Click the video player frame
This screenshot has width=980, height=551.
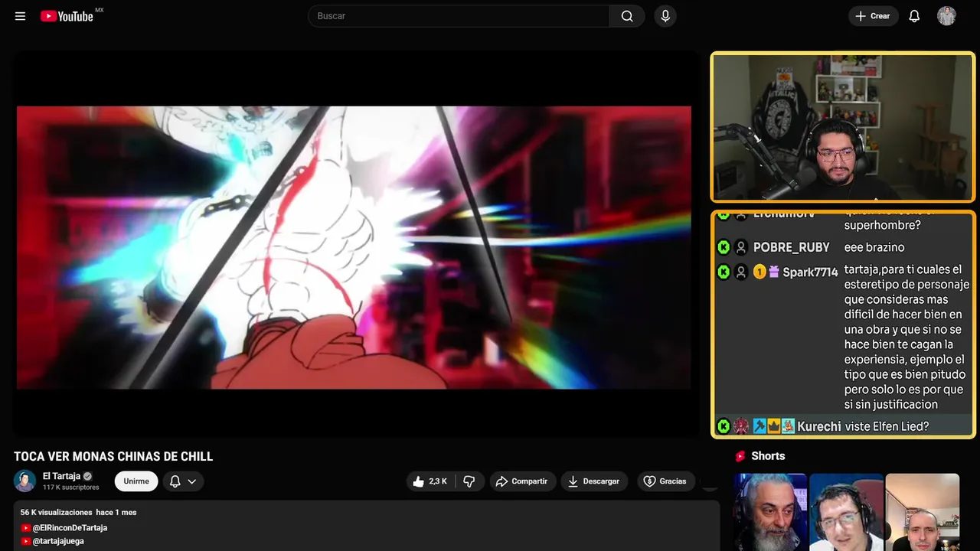point(354,245)
